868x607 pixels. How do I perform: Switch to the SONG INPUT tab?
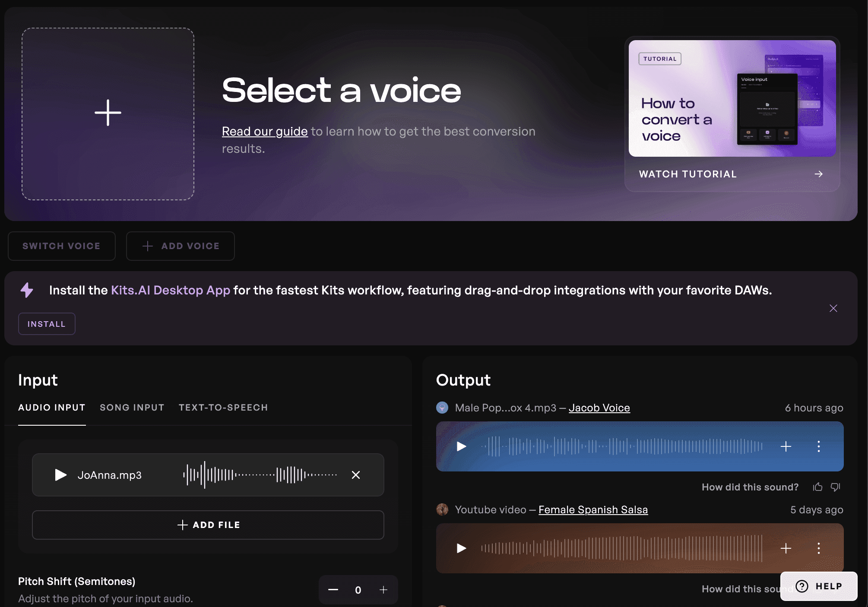tap(132, 407)
